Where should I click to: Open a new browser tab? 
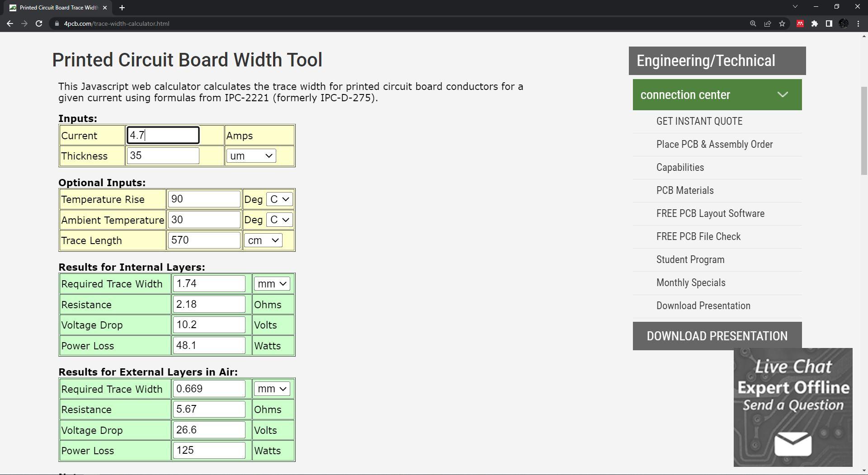(x=122, y=8)
